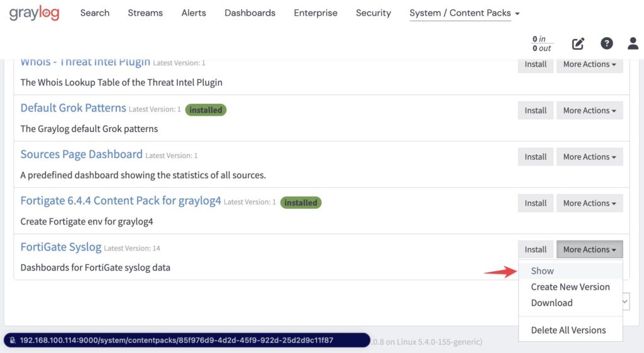Open FortiGate Syslog content pack link
The height and width of the screenshot is (353, 644).
pos(61,247)
